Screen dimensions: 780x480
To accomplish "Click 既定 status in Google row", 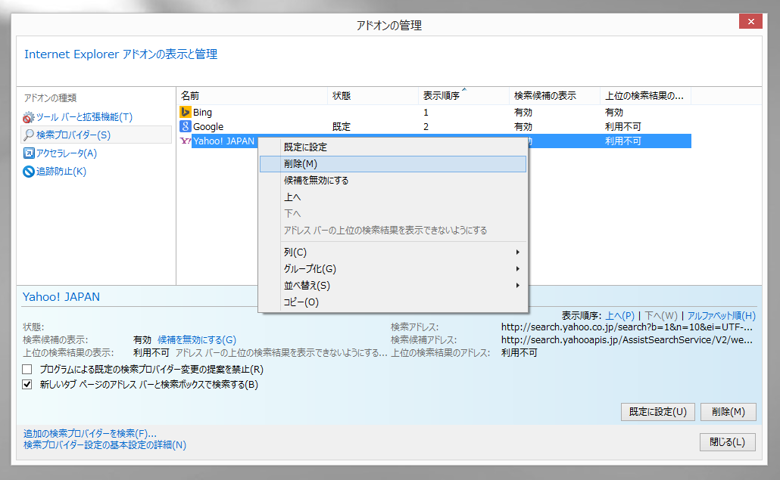I will click(x=341, y=127).
